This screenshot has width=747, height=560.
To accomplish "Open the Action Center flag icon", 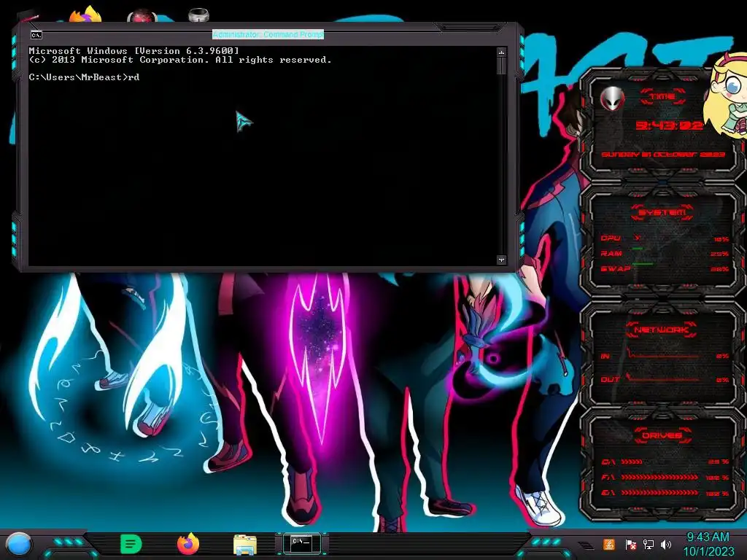I will point(630,544).
